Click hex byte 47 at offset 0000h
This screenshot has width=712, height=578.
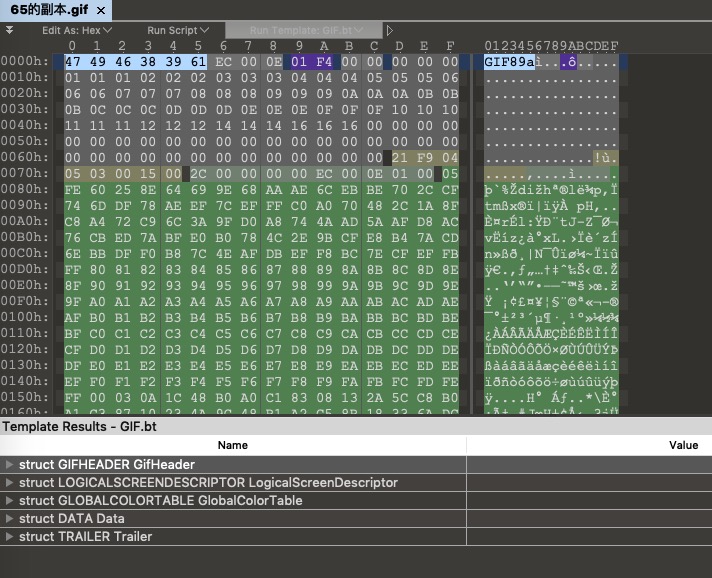[72, 62]
